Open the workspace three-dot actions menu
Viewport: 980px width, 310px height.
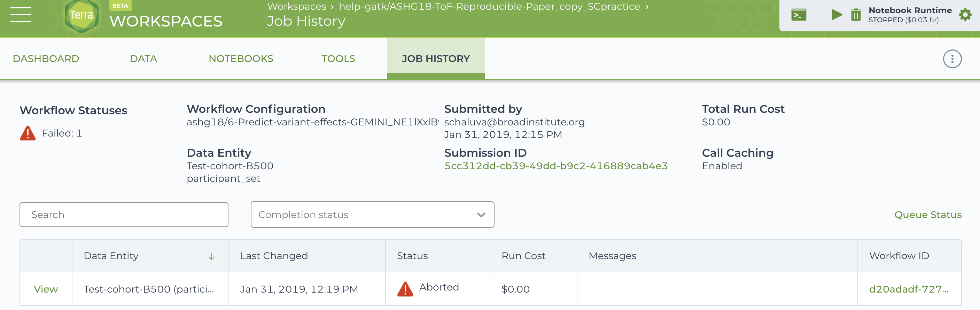[952, 59]
